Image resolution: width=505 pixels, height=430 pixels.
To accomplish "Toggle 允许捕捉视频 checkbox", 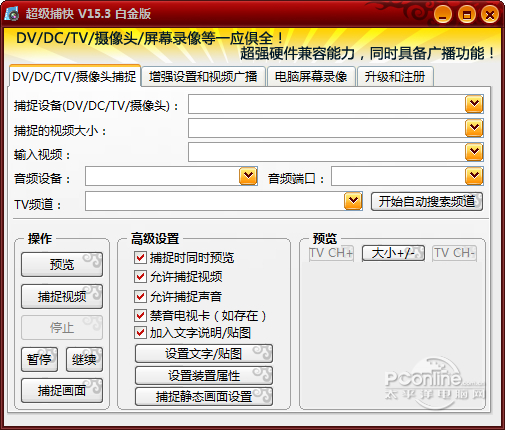I will (140, 276).
